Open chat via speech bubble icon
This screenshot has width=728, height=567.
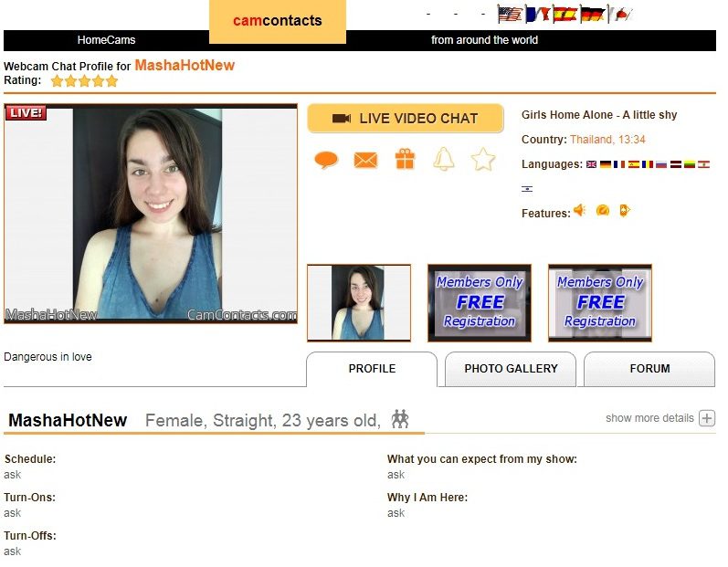pyautogui.click(x=326, y=160)
